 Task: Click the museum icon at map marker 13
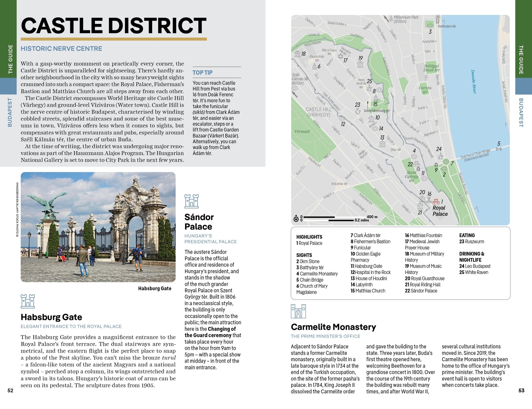point(382,144)
